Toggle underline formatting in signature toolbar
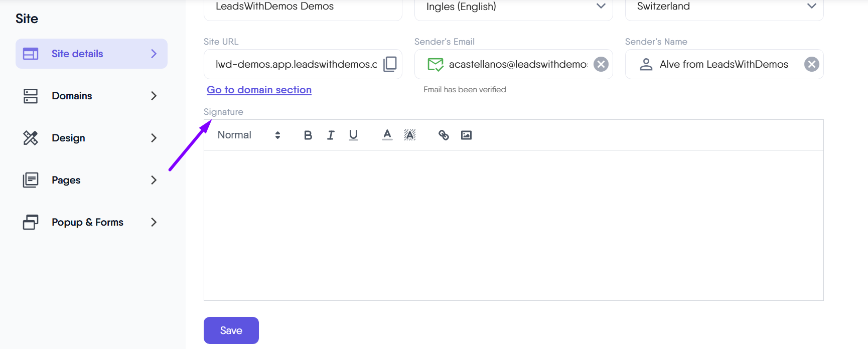 pyautogui.click(x=353, y=135)
